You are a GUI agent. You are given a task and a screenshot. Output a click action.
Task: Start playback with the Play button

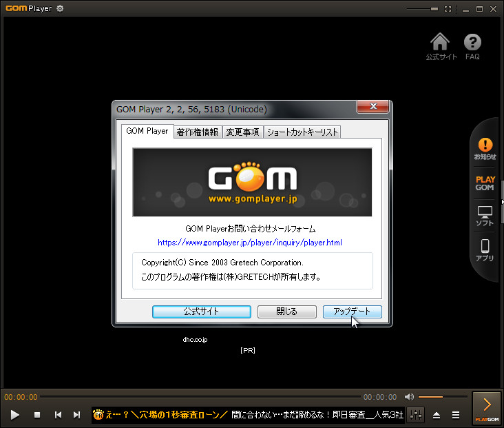click(x=14, y=415)
